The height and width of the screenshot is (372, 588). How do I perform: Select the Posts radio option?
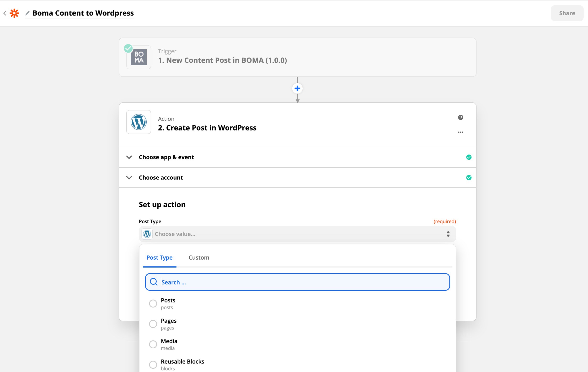[x=153, y=304]
